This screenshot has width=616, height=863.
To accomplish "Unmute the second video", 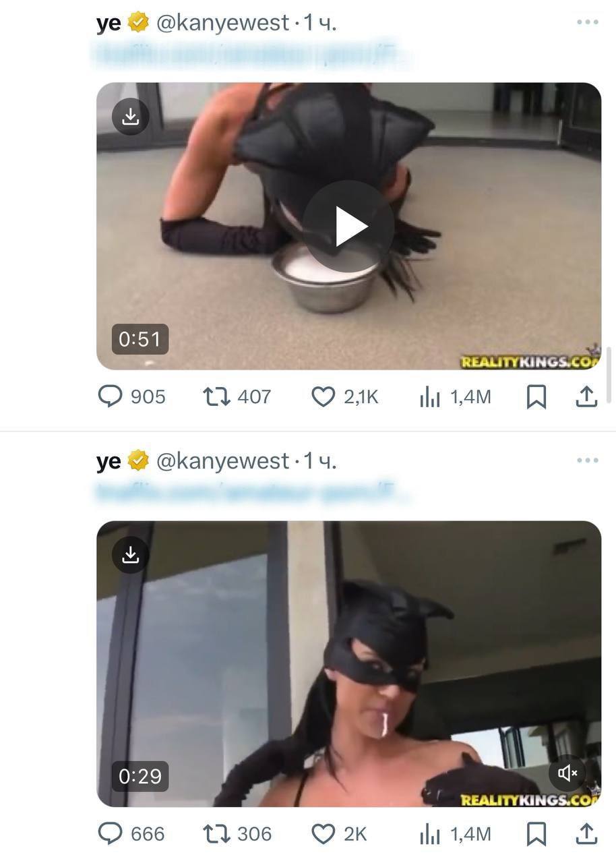I will [567, 773].
